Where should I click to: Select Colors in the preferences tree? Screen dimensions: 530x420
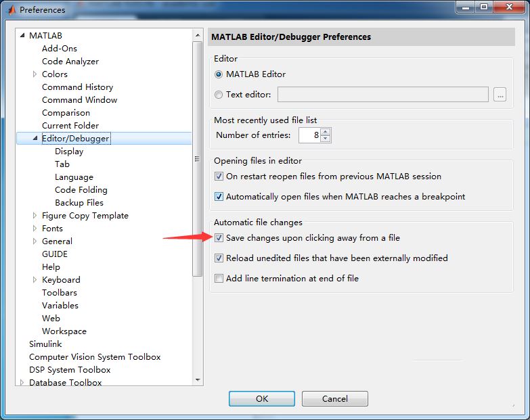pos(55,74)
